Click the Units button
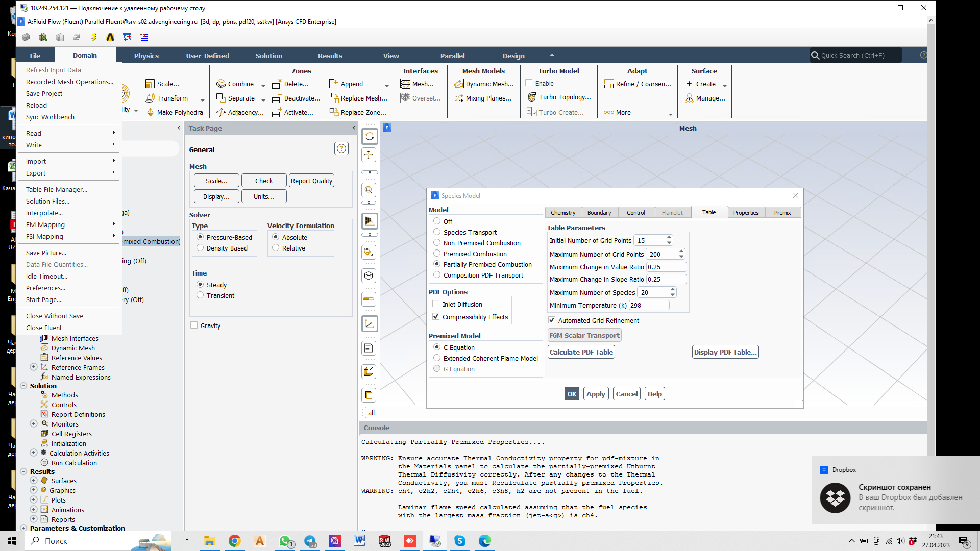The height and width of the screenshot is (551, 980). (264, 196)
